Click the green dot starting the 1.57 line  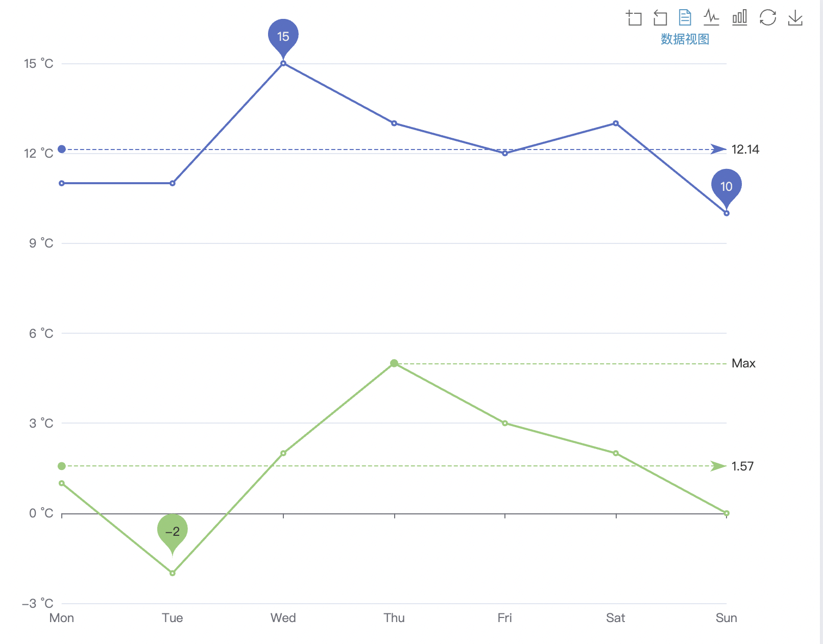coord(61,466)
